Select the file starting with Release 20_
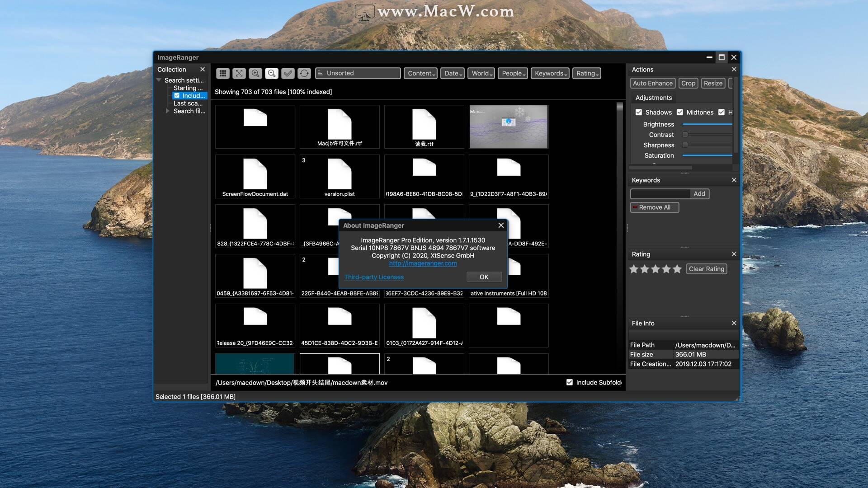Screen dimensions: 868x488 (255, 325)
